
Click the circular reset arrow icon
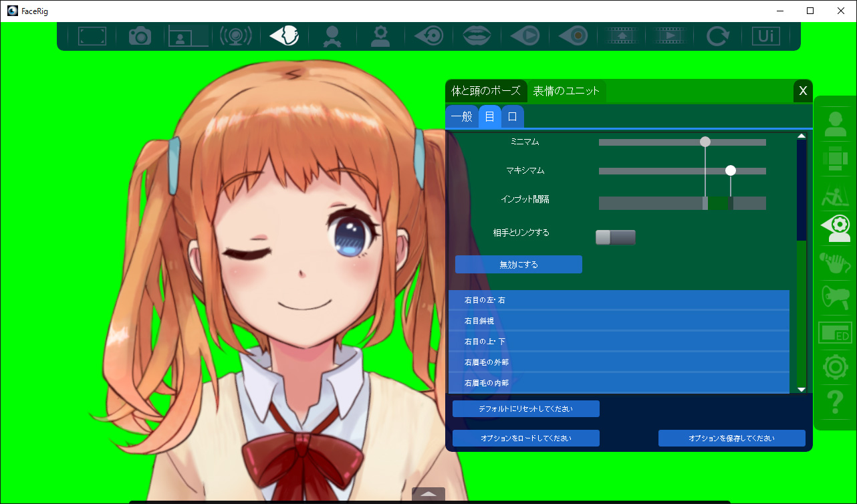coord(717,35)
